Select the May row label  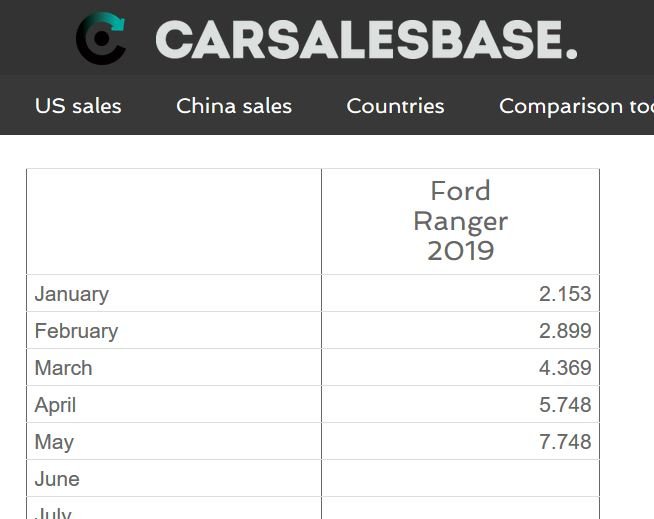(54, 442)
